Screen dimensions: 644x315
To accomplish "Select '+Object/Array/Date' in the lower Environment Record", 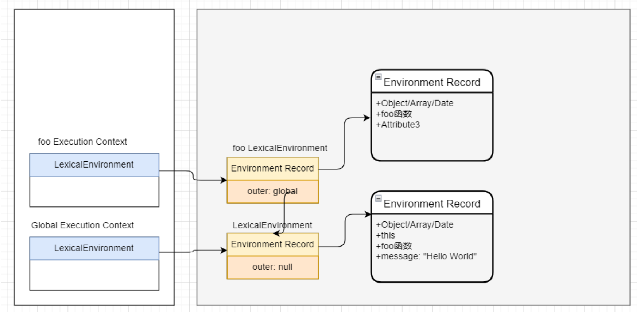I will coord(415,225).
